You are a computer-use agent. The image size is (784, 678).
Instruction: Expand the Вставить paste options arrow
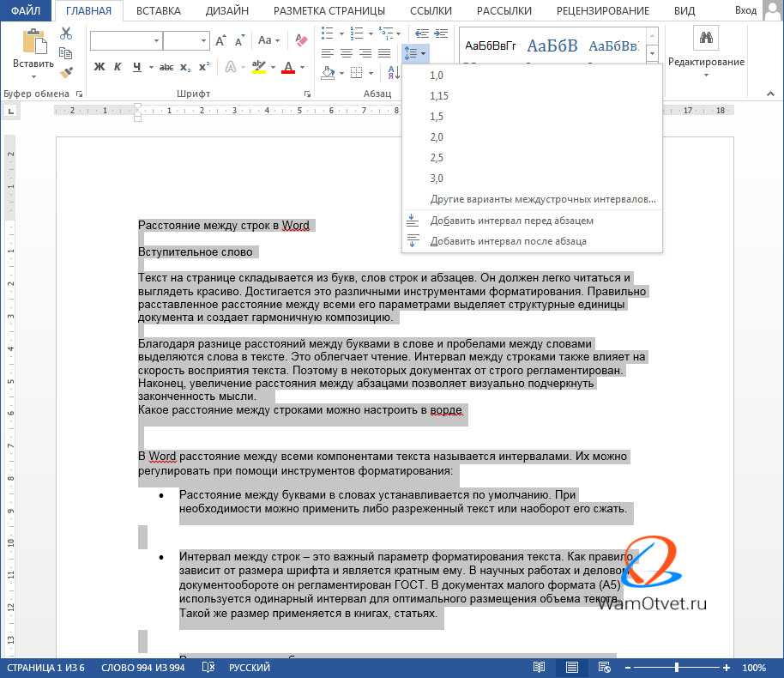(x=33, y=76)
